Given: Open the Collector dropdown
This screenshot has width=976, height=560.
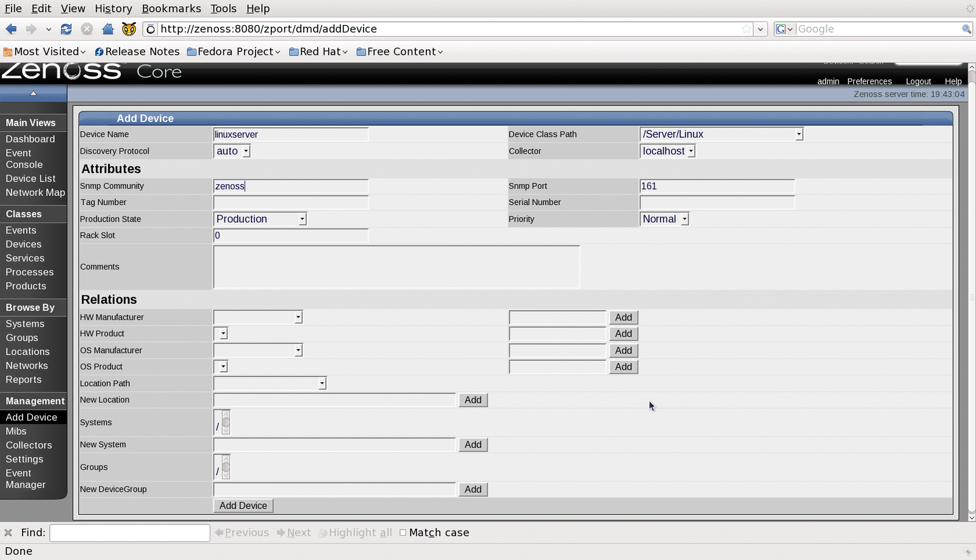Looking at the screenshot, I should 667,151.
